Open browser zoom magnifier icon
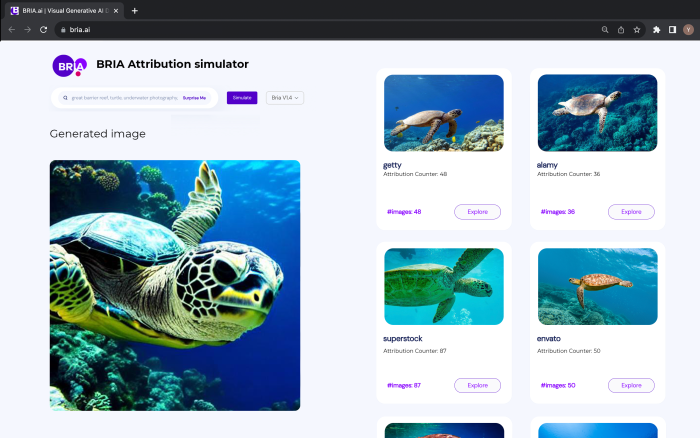Viewport: 700px width, 438px height. pyautogui.click(x=605, y=30)
